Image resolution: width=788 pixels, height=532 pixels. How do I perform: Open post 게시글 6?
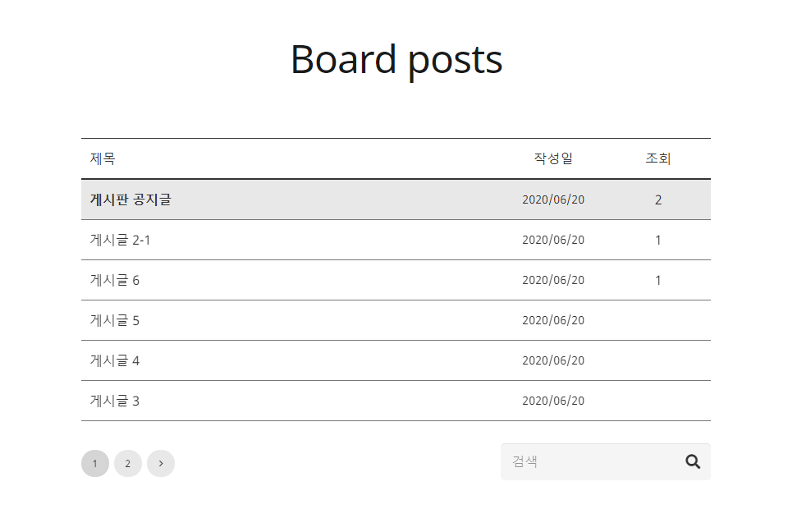pyautogui.click(x=115, y=280)
